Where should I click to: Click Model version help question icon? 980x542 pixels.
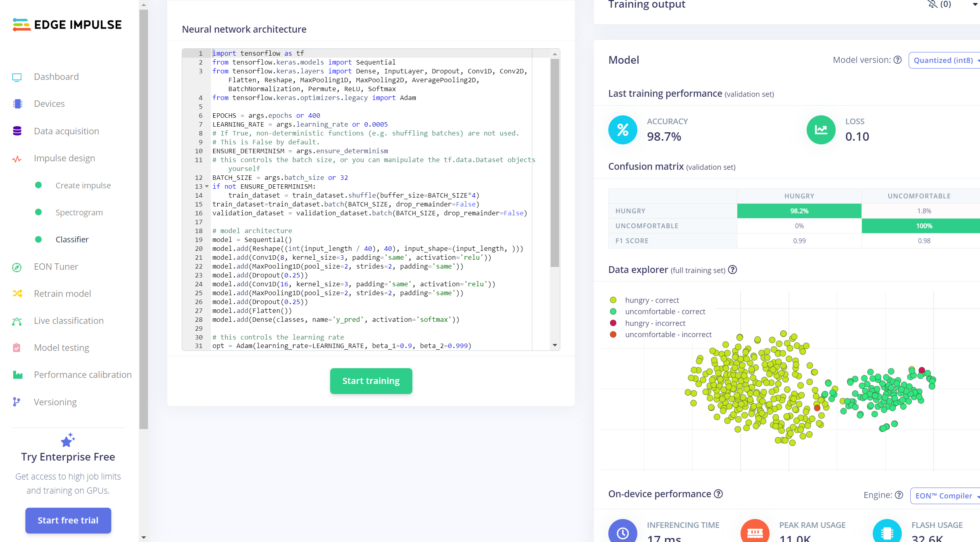click(x=897, y=60)
